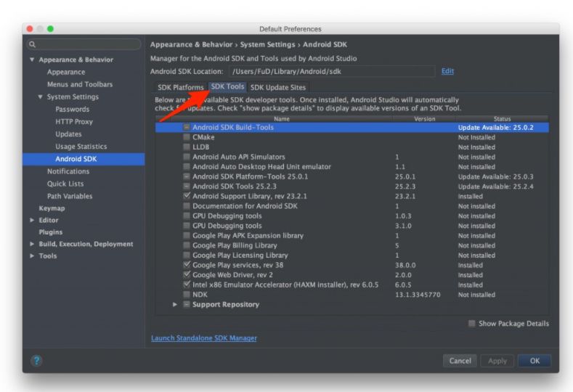Open Launch Standalone SDK Manager link
This screenshot has width=573, height=392.
[203, 338]
